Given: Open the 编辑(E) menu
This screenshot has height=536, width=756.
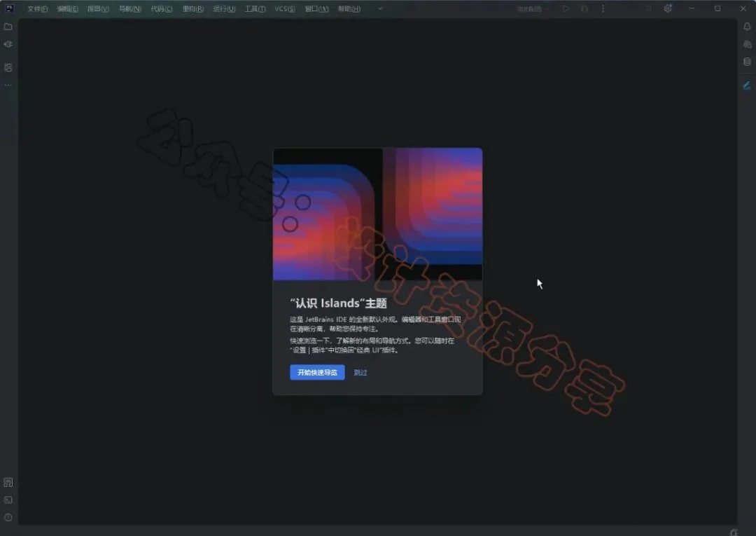Looking at the screenshot, I should 67,9.
